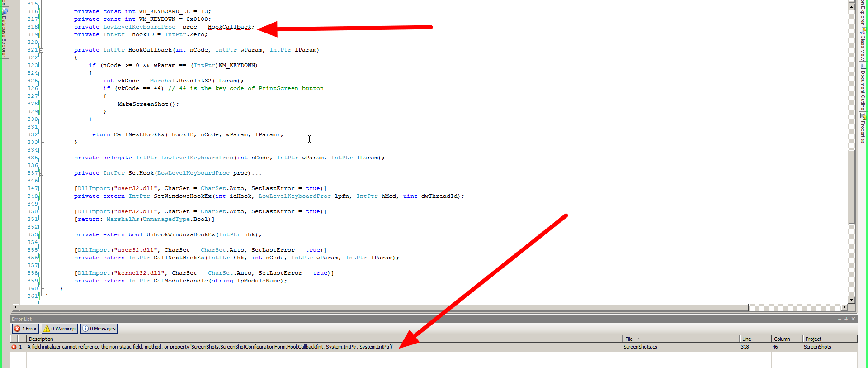Click the Database Explorer tab icon
Screen dimensions: 868x368
point(5,11)
